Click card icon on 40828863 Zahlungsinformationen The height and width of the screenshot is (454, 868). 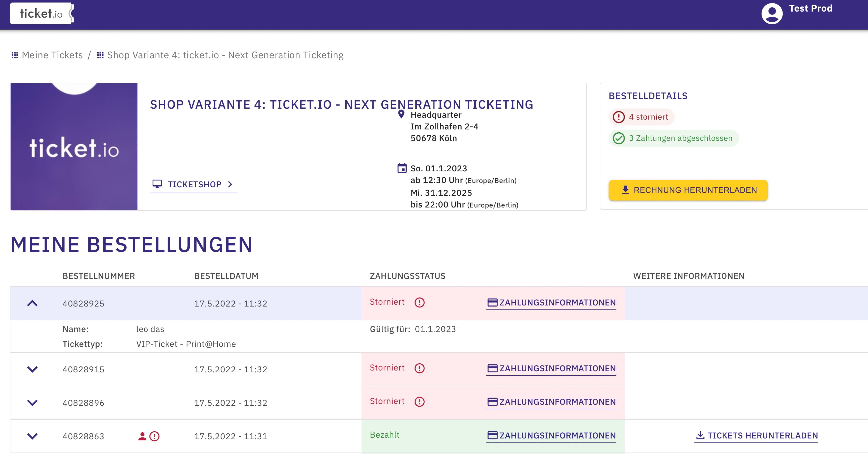(492, 435)
